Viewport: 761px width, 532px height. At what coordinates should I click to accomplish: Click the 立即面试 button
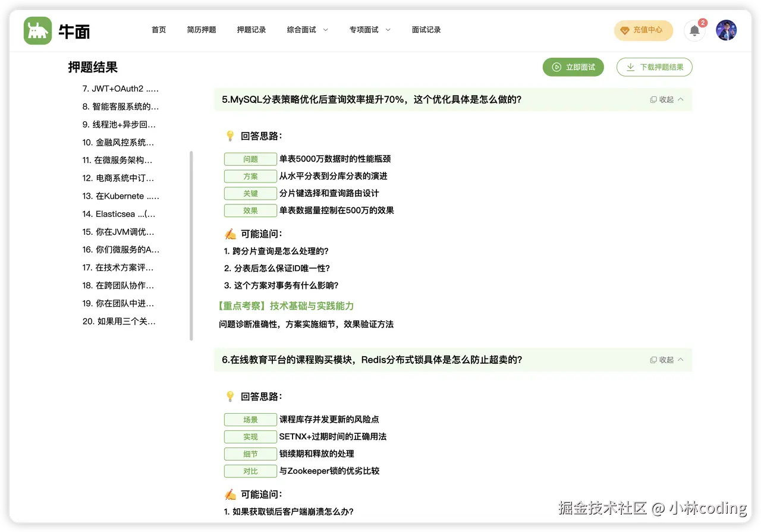pos(573,67)
